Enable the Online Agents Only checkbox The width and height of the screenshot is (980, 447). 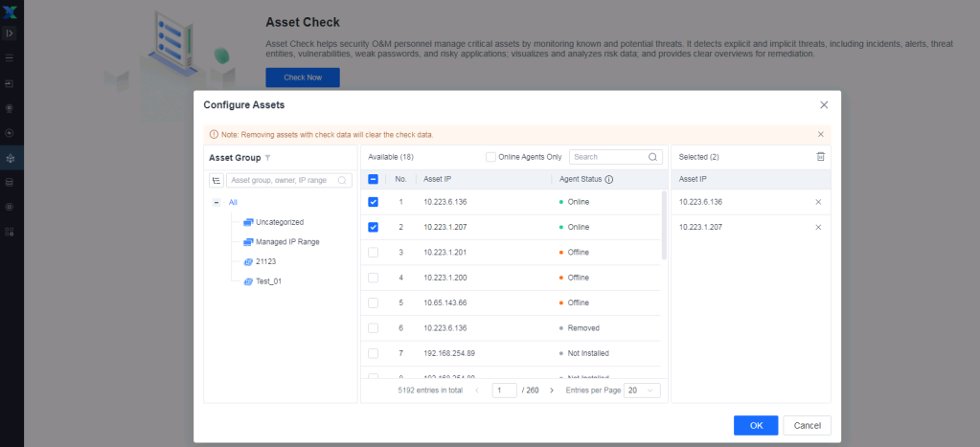click(490, 157)
